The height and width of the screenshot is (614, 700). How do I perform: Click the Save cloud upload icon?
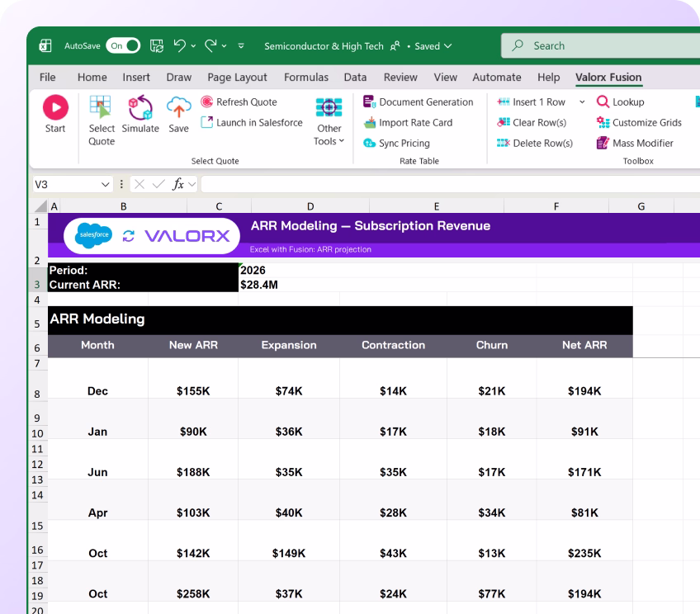pos(178,107)
